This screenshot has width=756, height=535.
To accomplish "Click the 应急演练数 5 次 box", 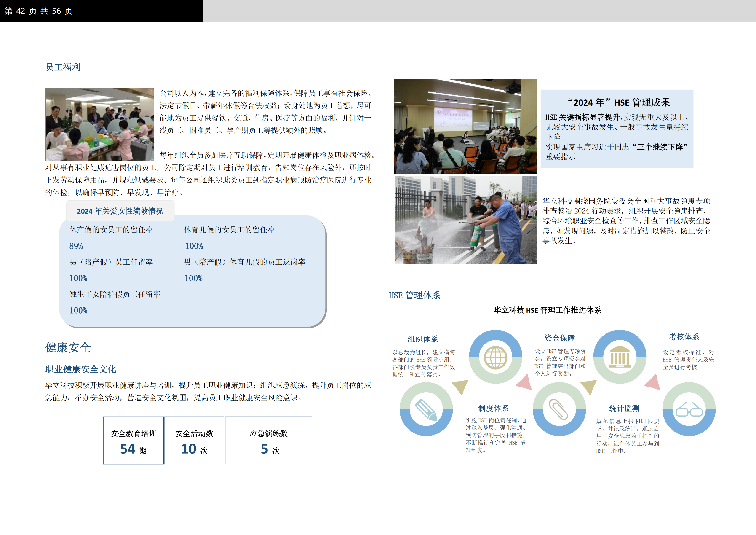I will coord(268,441).
